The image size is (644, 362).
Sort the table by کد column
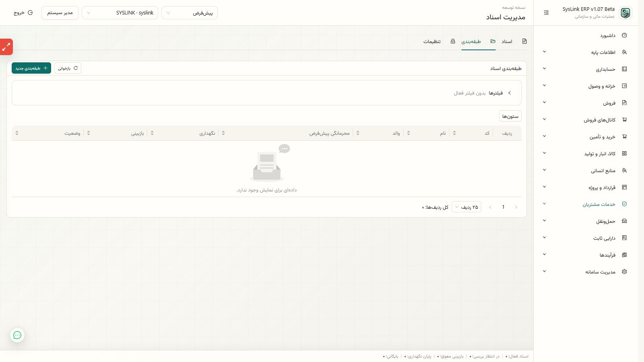click(454, 133)
